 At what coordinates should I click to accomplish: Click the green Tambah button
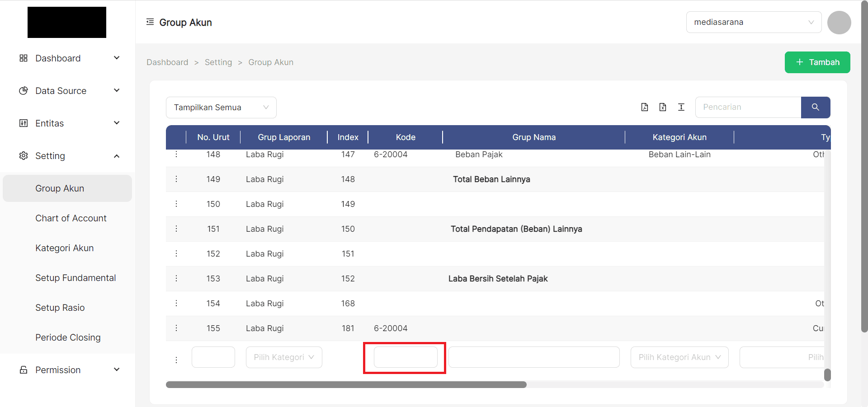click(817, 62)
